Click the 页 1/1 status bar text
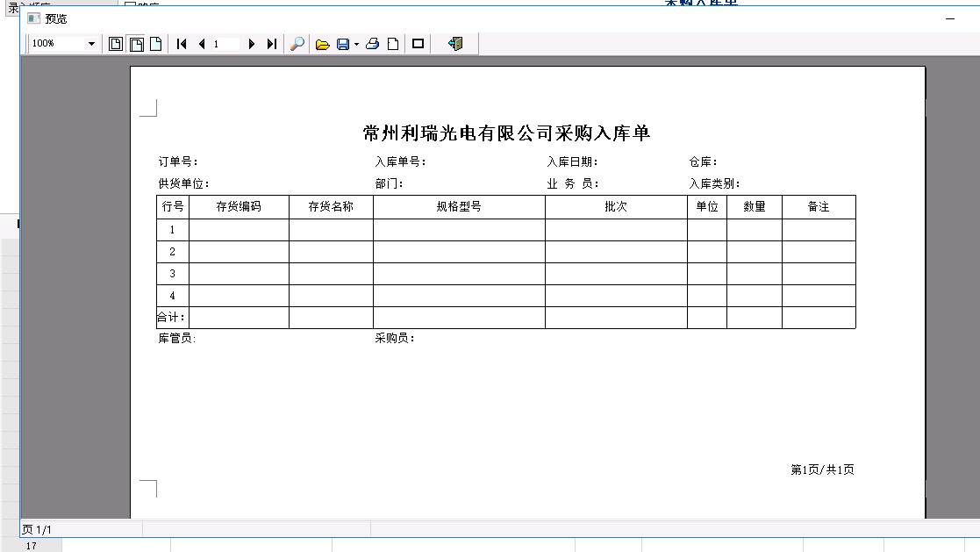The image size is (980, 552). [37, 529]
